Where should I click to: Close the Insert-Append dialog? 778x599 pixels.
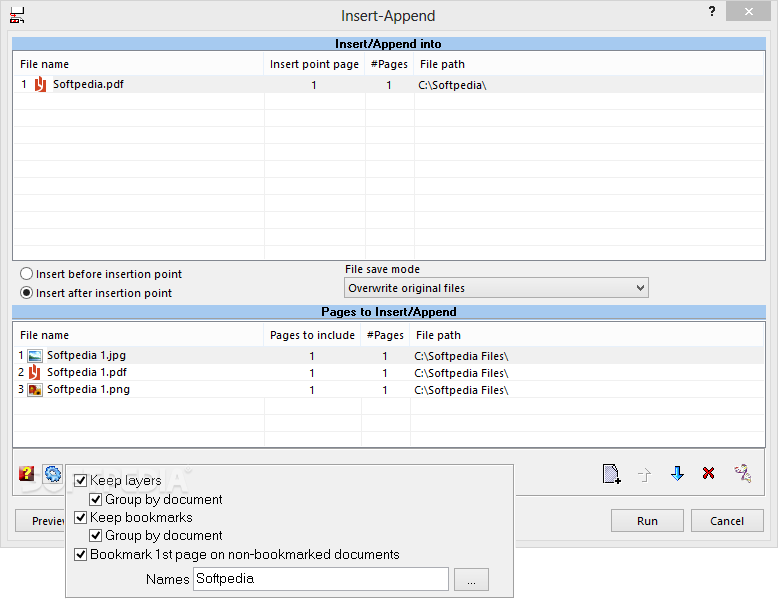pos(748,11)
